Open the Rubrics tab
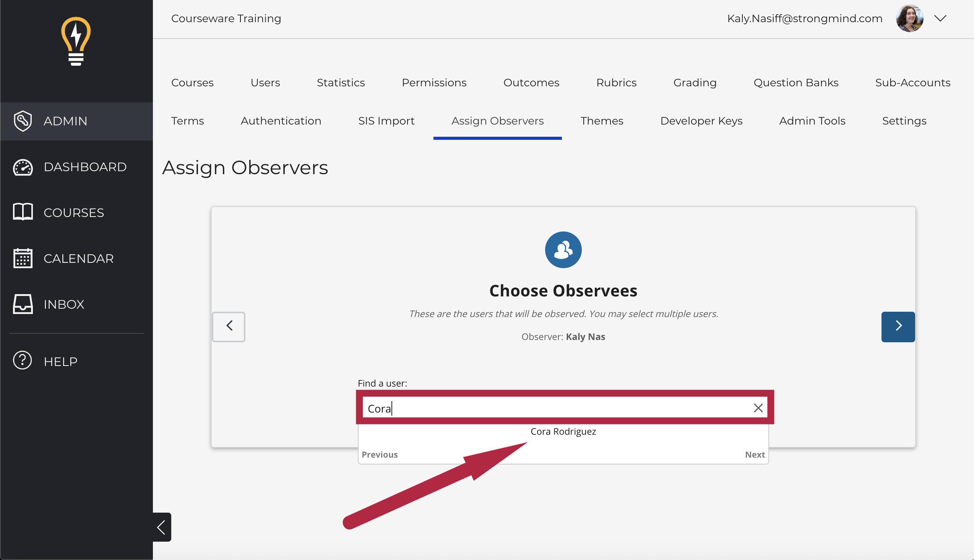This screenshot has height=560, width=974. [x=617, y=82]
